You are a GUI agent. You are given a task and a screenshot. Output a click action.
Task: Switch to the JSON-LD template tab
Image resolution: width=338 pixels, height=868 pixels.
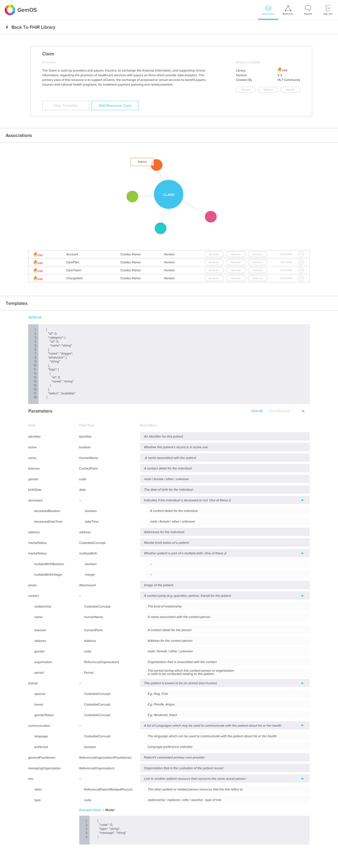click(x=35, y=317)
